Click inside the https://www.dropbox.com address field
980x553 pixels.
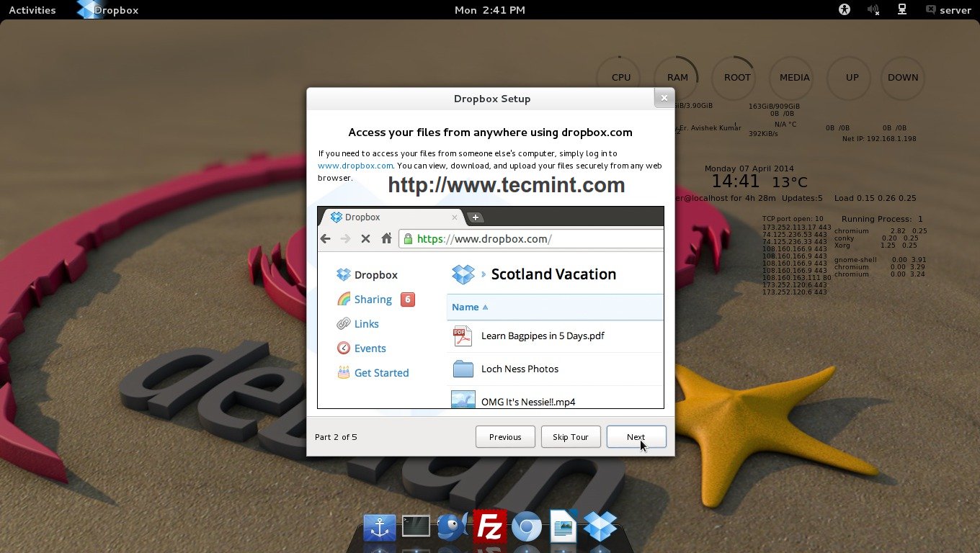click(504, 238)
